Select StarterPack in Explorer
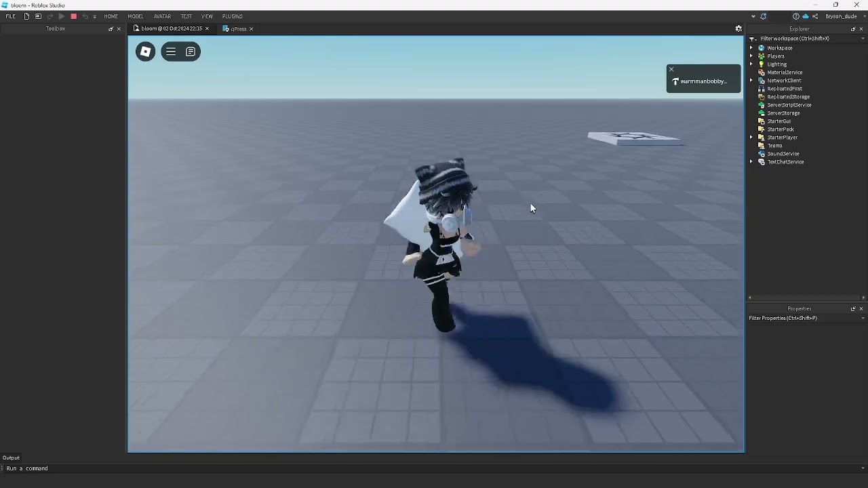The width and height of the screenshot is (868, 488). click(781, 129)
